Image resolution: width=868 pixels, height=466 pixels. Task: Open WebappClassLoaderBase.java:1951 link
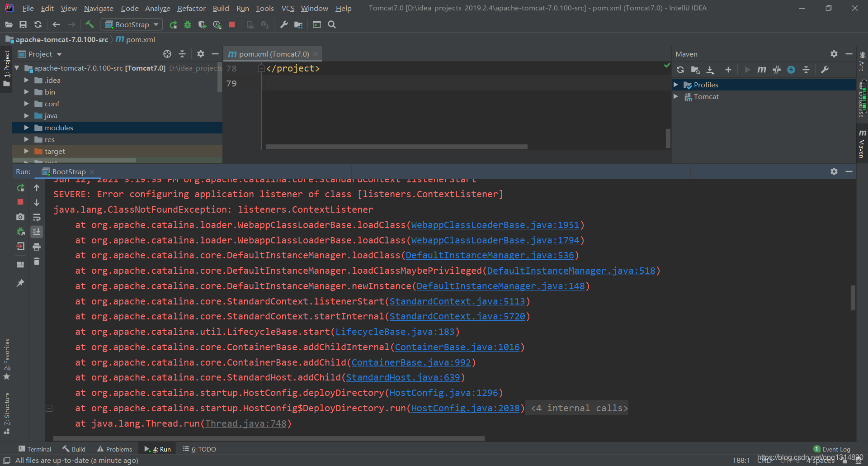[495, 225]
